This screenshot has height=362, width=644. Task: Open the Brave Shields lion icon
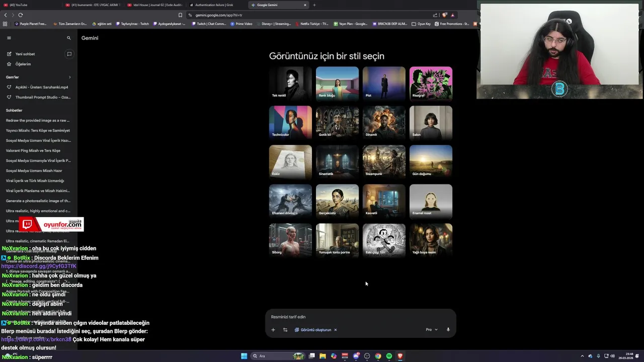click(444, 15)
